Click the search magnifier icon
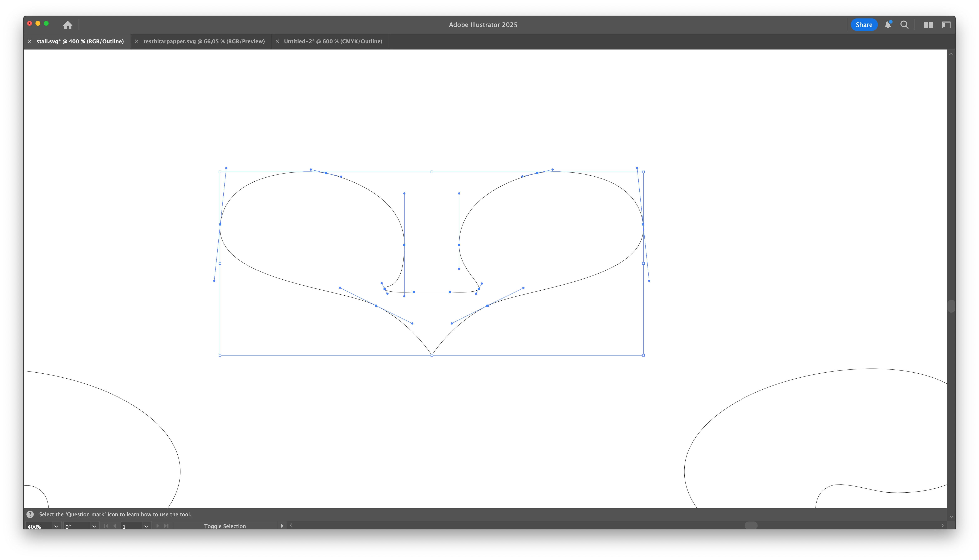The image size is (979, 560). point(904,25)
